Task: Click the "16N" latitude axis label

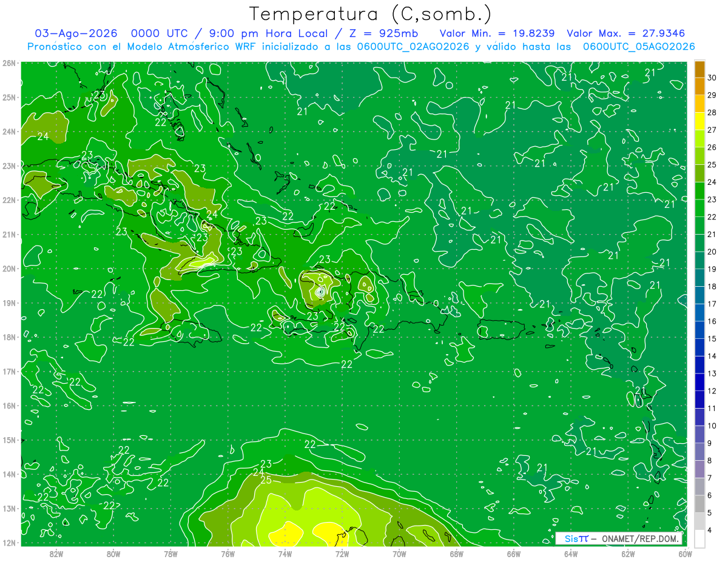Action: [x=9, y=406]
